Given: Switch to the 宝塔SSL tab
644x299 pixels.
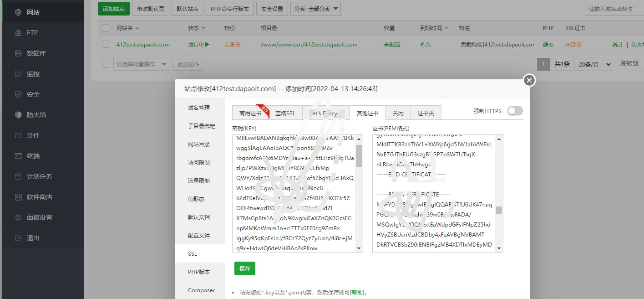Looking at the screenshot, I should [x=285, y=113].
